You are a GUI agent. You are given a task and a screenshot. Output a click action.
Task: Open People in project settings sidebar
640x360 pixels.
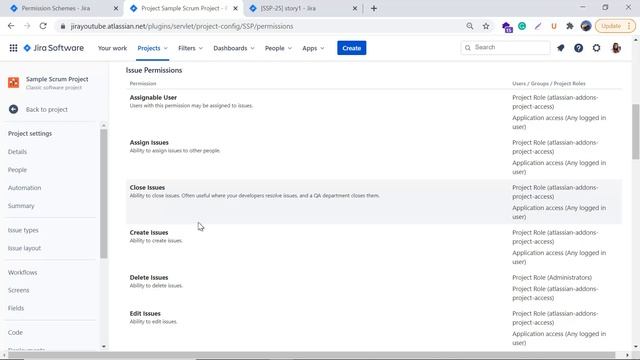[17, 170]
